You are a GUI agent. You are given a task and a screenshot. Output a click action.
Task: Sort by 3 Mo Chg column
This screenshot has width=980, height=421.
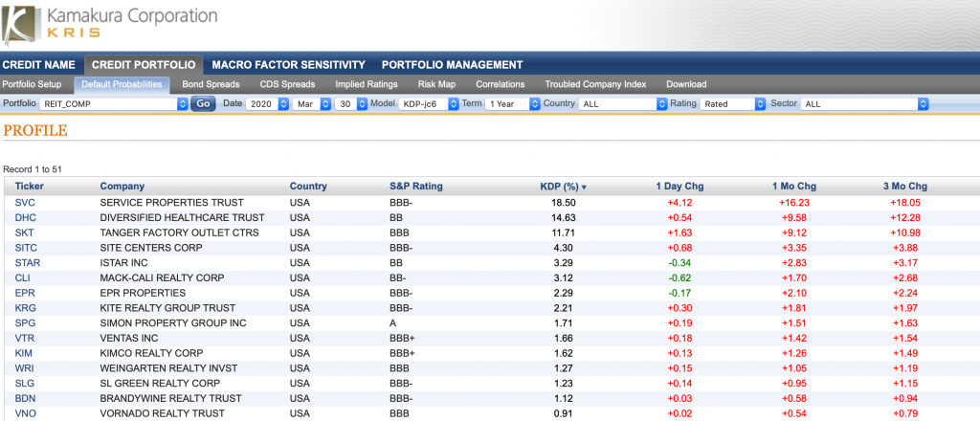click(905, 187)
